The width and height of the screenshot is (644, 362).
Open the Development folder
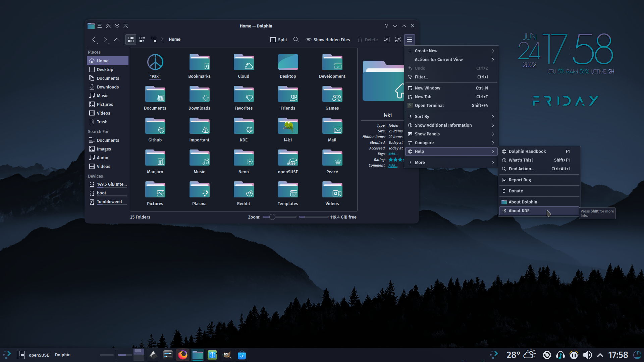(x=332, y=66)
